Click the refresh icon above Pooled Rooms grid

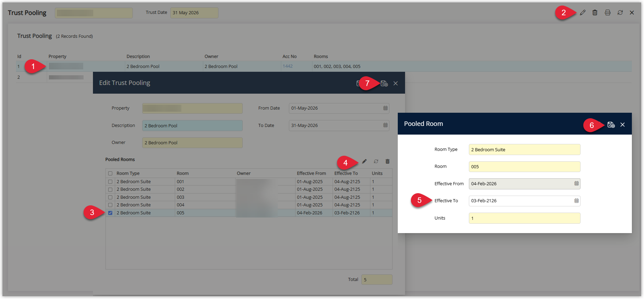point(376,161)
